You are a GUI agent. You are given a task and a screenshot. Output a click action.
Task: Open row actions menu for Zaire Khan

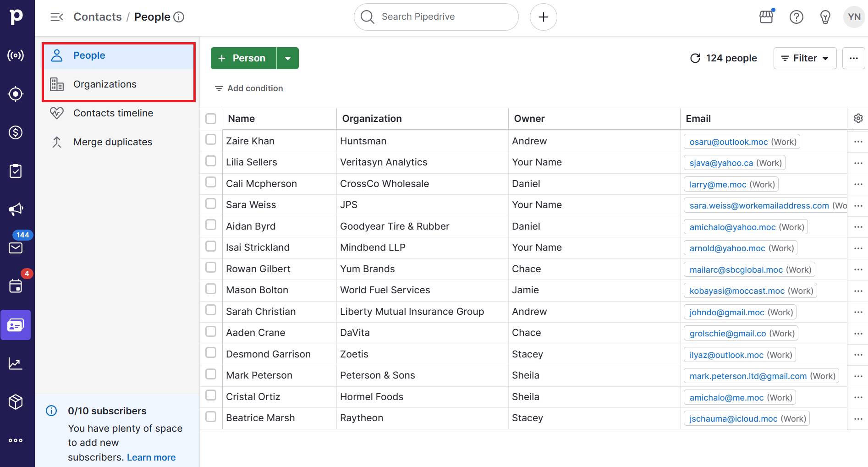[x=858, y=142]
